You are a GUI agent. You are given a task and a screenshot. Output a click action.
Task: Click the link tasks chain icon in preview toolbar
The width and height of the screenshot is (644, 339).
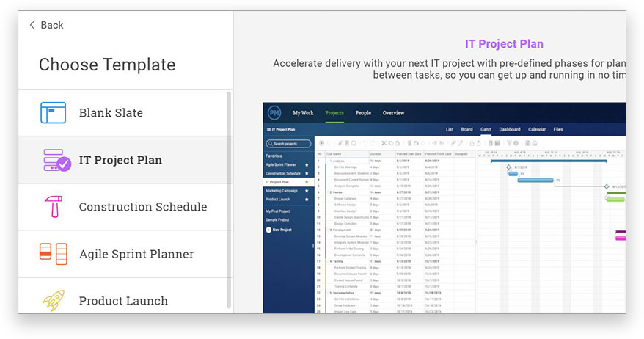(453, 143)
